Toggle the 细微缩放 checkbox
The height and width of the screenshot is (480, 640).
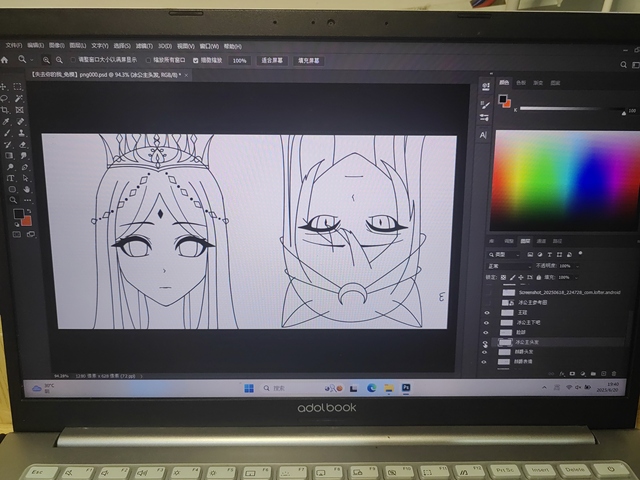pyautogui.click(x=196, y=60)
